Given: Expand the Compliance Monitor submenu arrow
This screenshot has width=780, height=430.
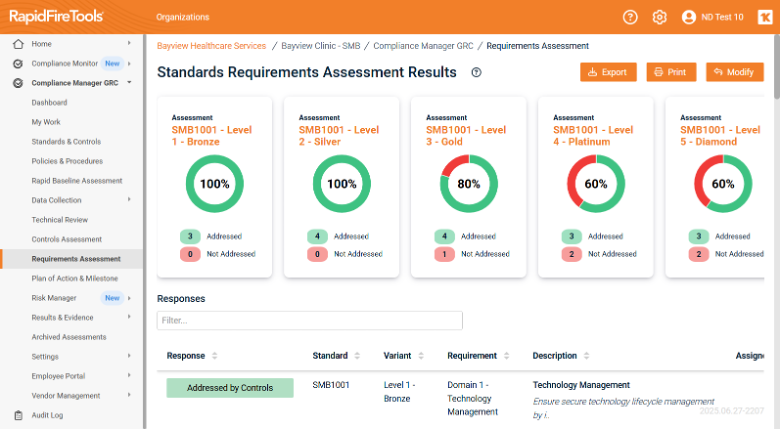Looking at the screenshot, I should point(129,63).
